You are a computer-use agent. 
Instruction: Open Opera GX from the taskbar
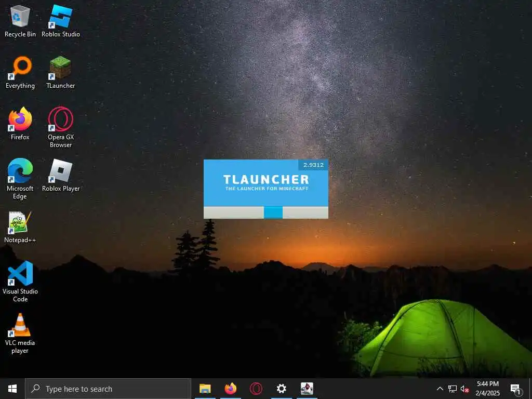(256, 389)
